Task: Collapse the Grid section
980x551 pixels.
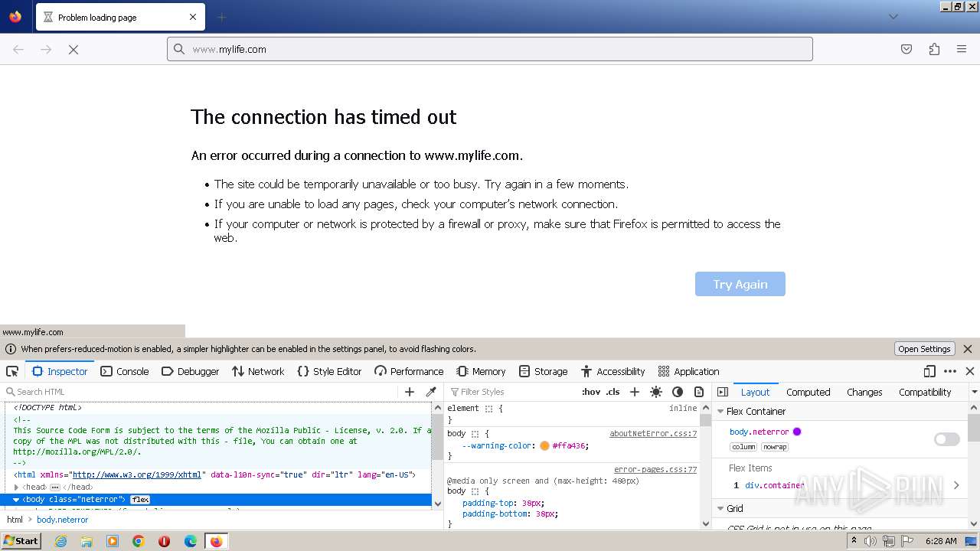Action: (x=720, y=508)
